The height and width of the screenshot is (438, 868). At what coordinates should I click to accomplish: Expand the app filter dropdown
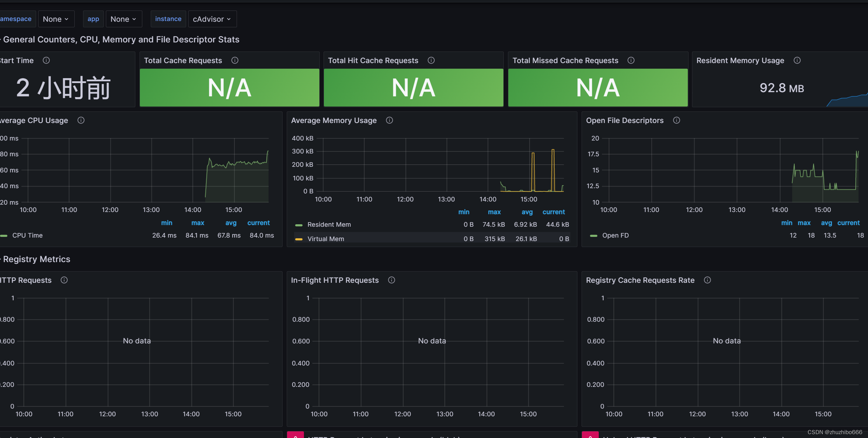122,19
